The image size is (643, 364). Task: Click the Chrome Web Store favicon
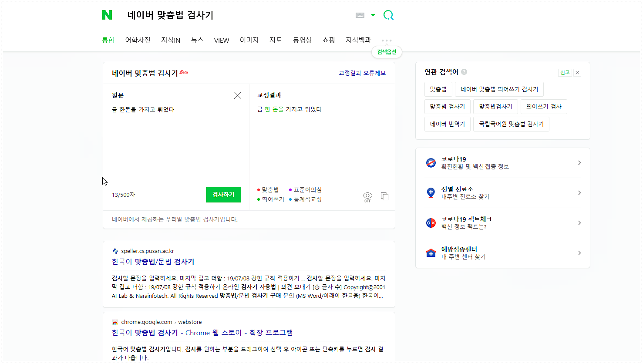[115, 322]
